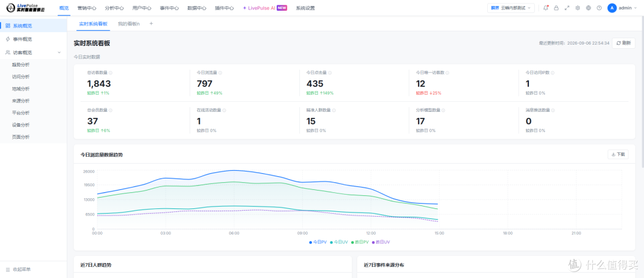Click info icon beside 在线活动数量

pyautogui.click(x=224, y=110)
